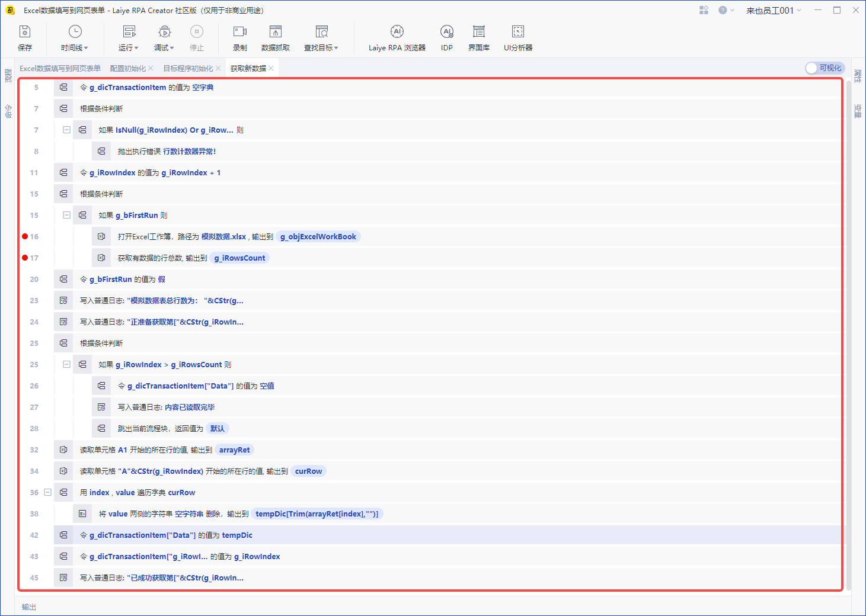Collapse the 如果 IsNull(g_iRowIndex) block
This screenshot has width=866, height=616.
pos(66,130)
